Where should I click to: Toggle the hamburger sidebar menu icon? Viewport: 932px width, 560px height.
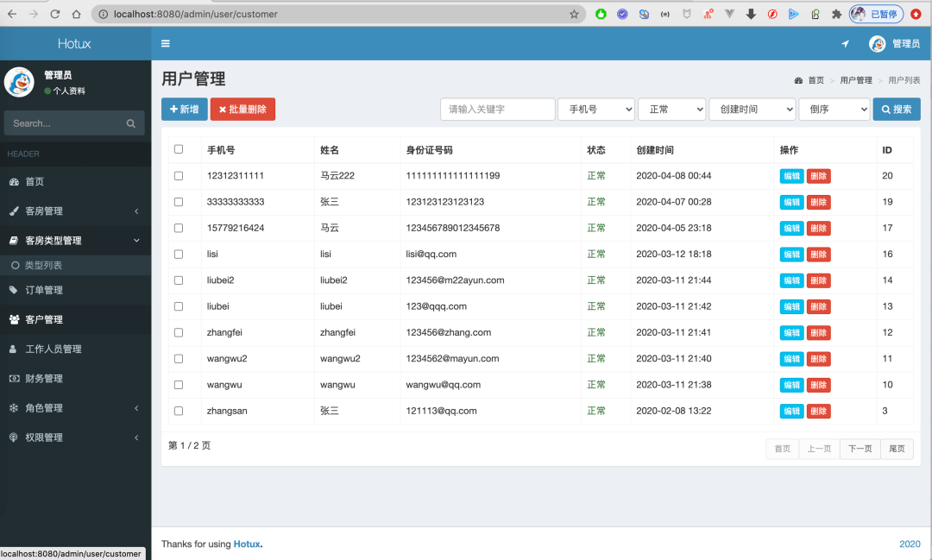pyautogui.click(x=166, y=44)
